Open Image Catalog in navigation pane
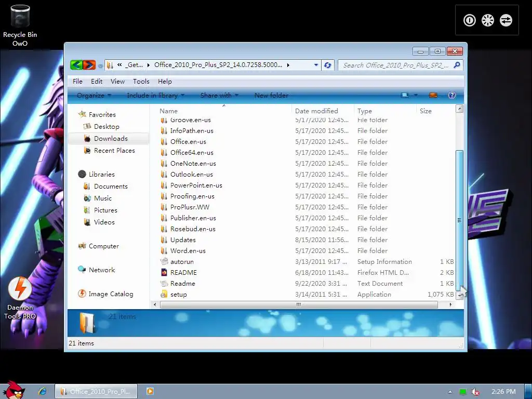This screenshot has width=532, height=399. 111,294
